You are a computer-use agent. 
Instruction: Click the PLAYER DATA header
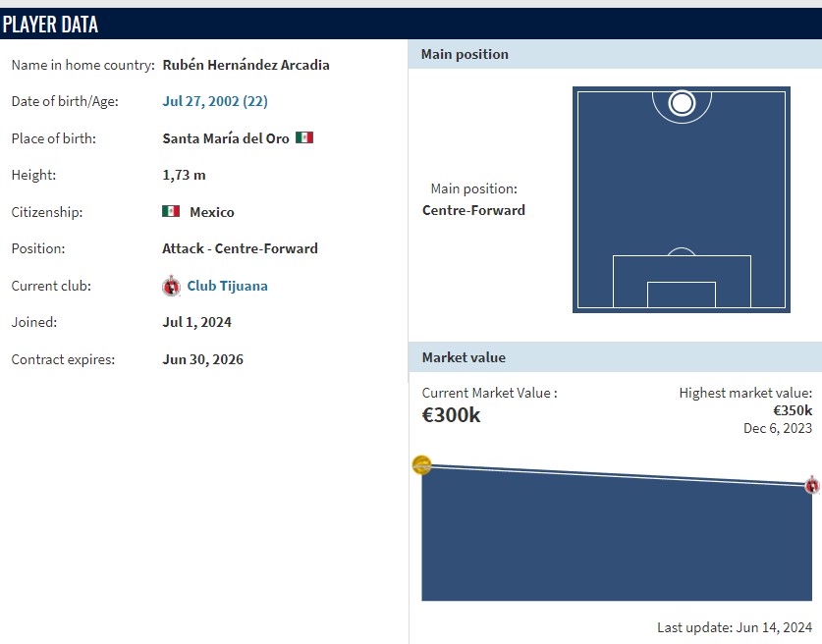50,25
